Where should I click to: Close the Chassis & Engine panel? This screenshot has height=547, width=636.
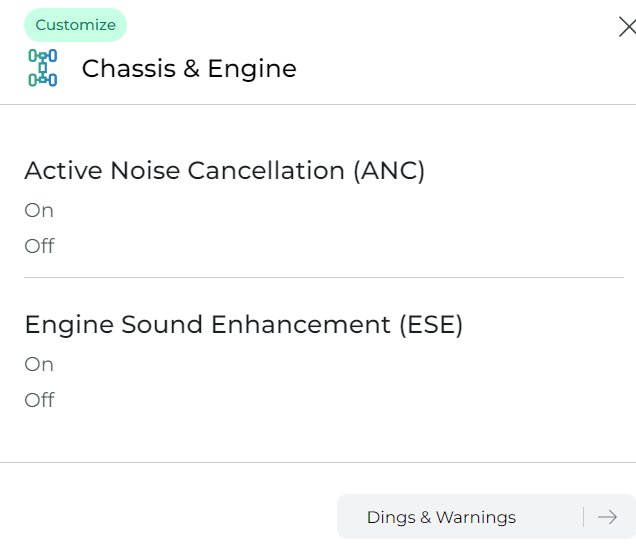627,27
